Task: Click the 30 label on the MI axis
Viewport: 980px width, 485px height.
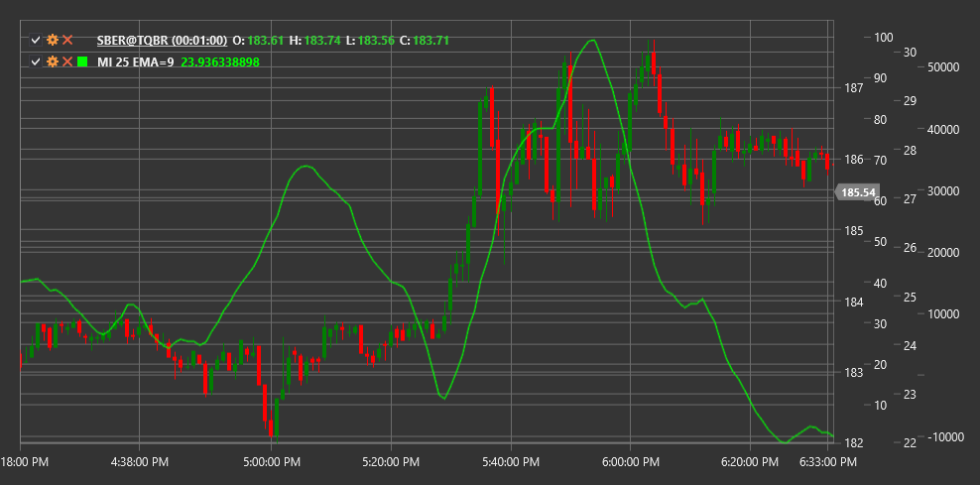Action: 911,53
